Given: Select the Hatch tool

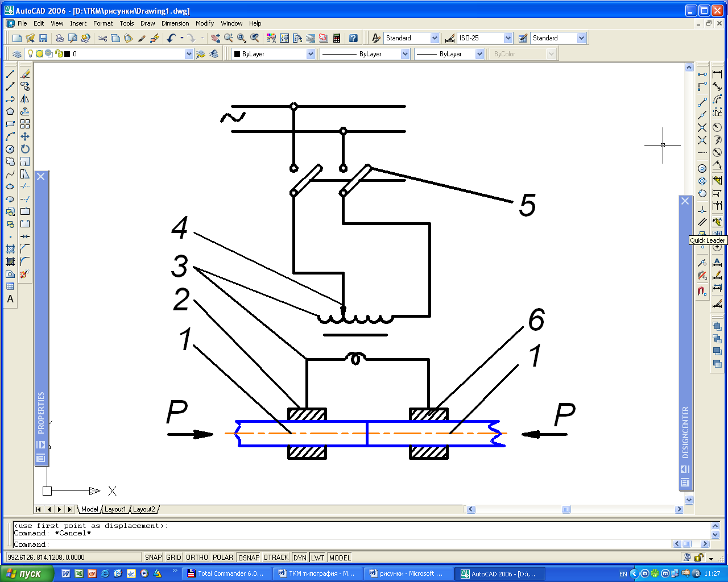Looking at the screenshot, I should pyautogui.click(x=10, y=249).
